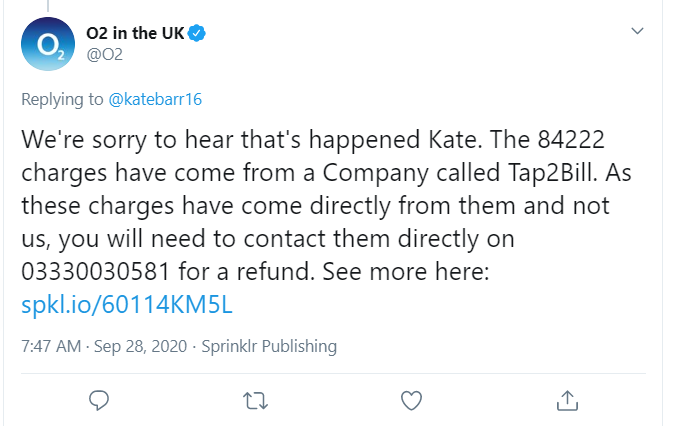Open the "O2 in the UK" profile name
This screenshot has width=680, height=426.
click(x=136, y=33)
